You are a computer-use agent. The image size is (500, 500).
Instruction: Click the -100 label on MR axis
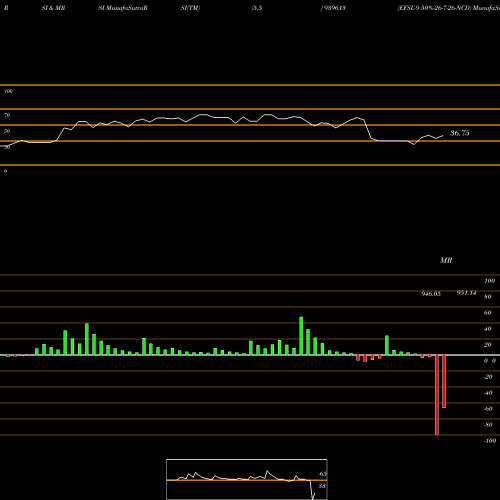click(490, 441)
